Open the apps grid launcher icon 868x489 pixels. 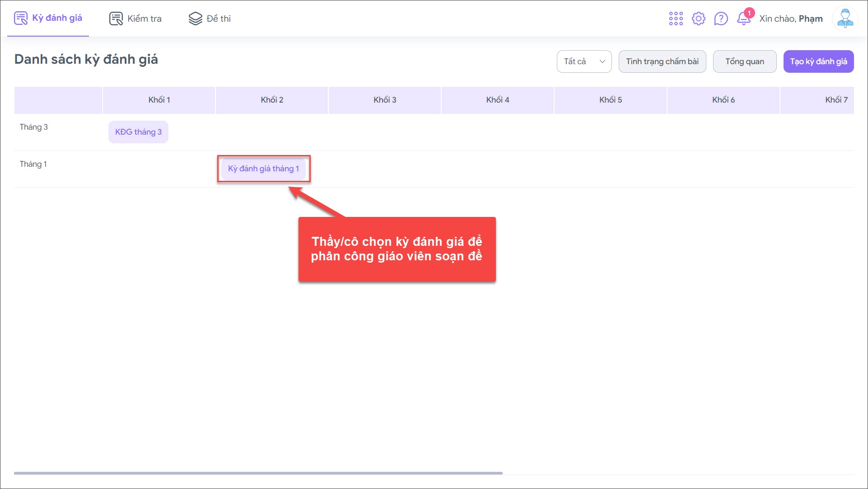[676, 19]
